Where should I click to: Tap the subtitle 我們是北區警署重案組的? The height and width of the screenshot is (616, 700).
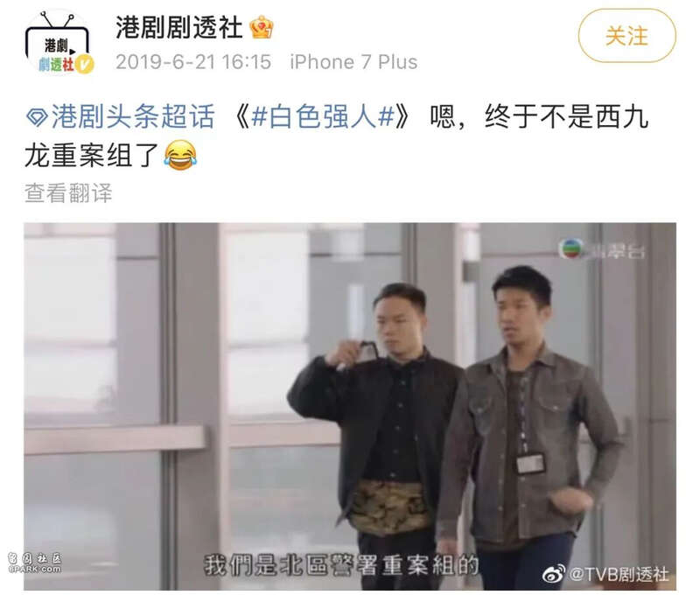click(341, 565)
